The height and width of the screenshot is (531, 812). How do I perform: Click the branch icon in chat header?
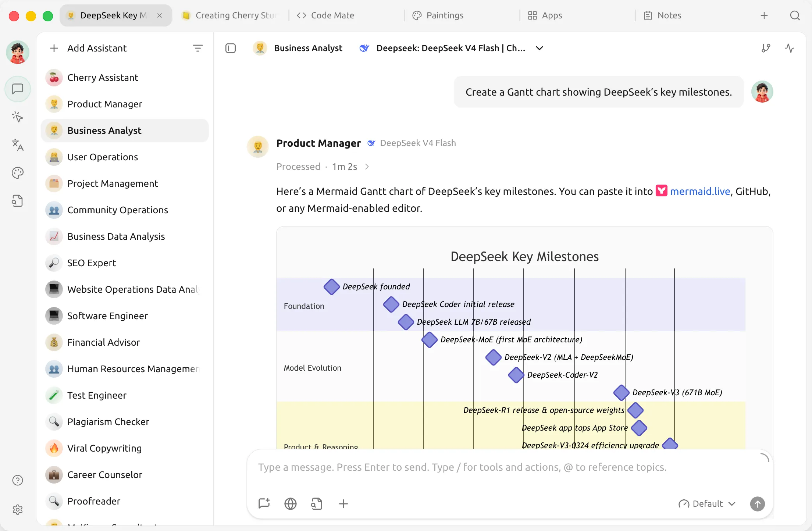click(766, 48)
